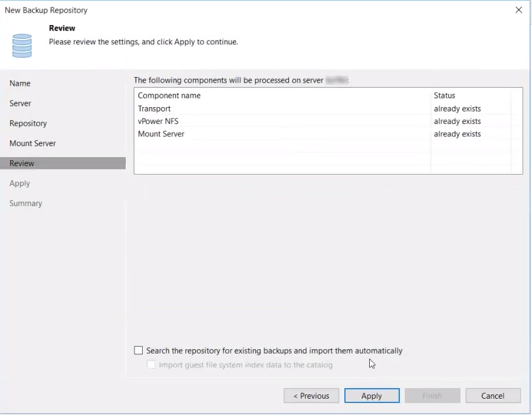Go to the Name wizard step

[20, 83]
